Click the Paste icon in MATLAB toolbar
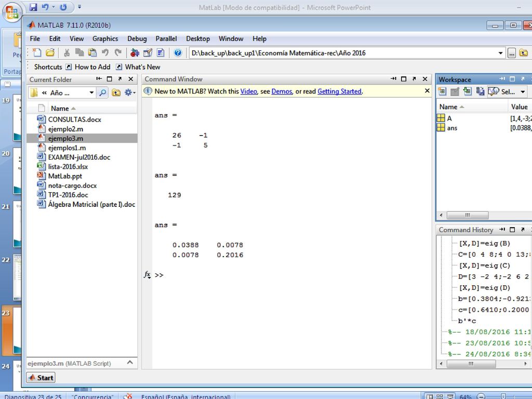The image size is (532, 399). 92,52
